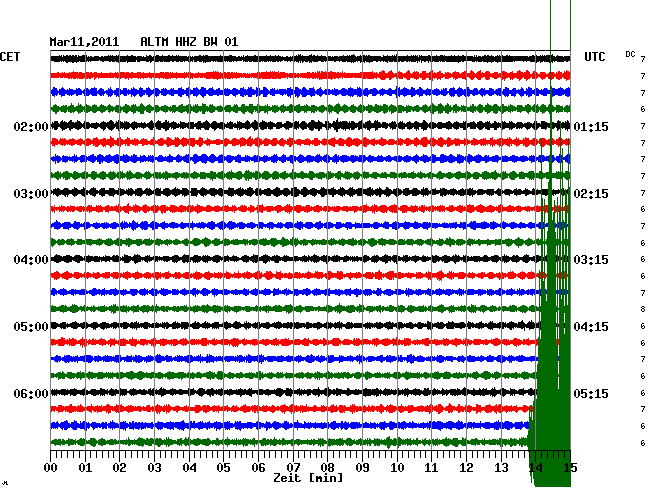Viewport: 650px width, 494px height.
Task: Click minute tick label 09
Action: click(x=362, y=468)
